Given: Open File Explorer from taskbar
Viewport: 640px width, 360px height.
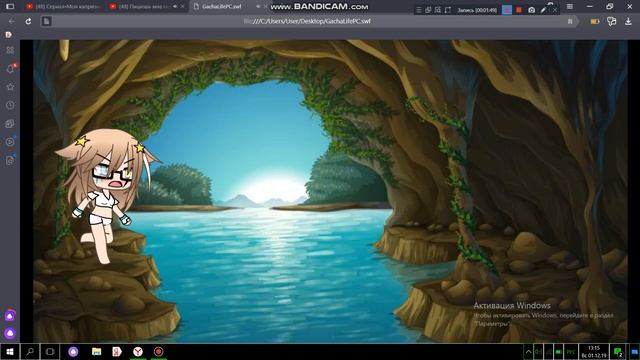Looking at the screenshot, I should tap(96, 351).
